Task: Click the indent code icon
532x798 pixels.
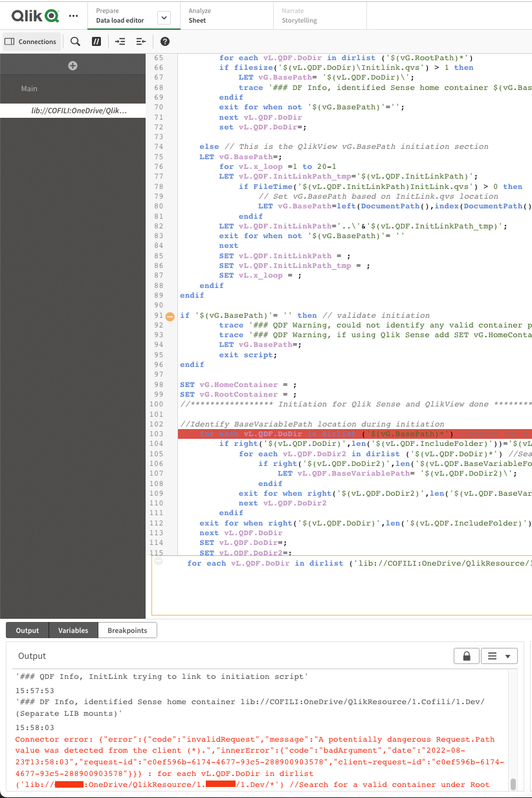Action: click(x=119, y=41)
